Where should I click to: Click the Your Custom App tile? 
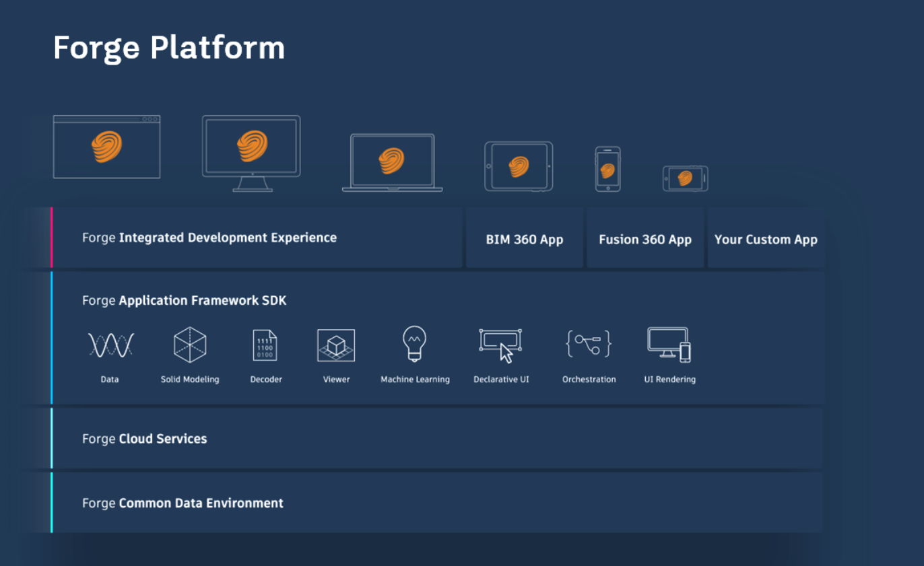(x=766, y=239)
